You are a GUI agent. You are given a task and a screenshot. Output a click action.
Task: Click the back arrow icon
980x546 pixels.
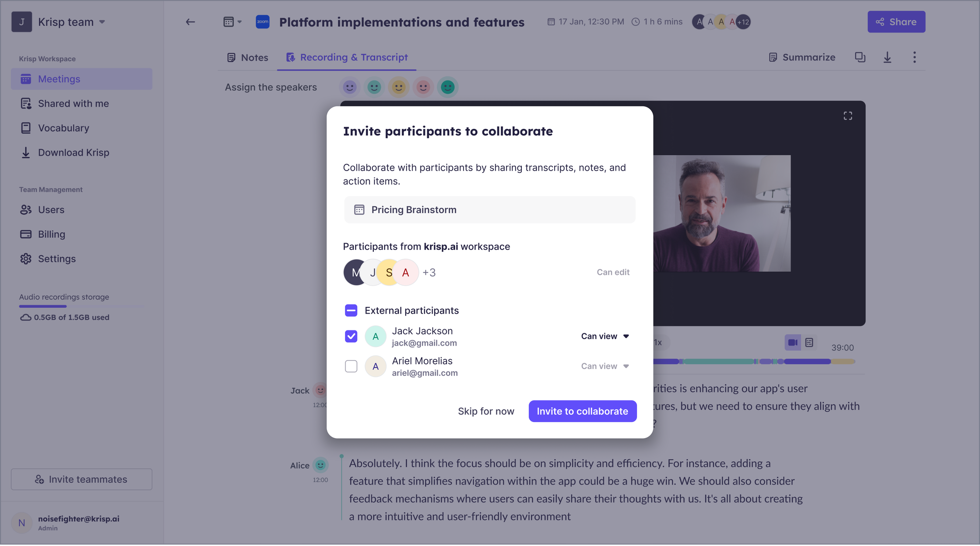coord(190,22)
